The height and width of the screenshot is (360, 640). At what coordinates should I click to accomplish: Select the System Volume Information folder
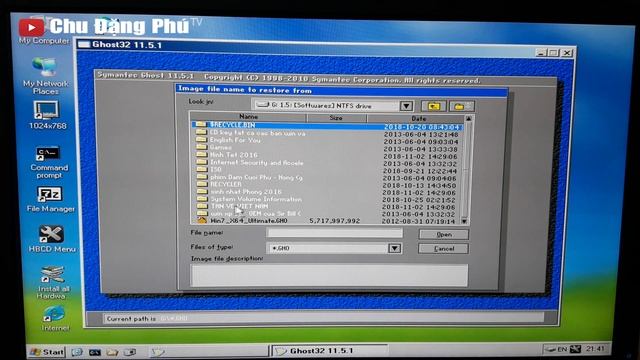[327, 200]
